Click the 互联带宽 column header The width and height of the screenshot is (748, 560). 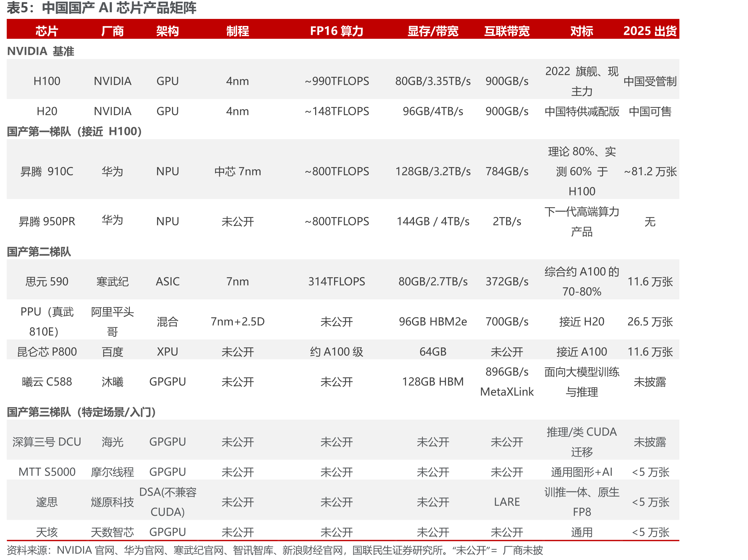pyautogui.click(x=507, y=31)
